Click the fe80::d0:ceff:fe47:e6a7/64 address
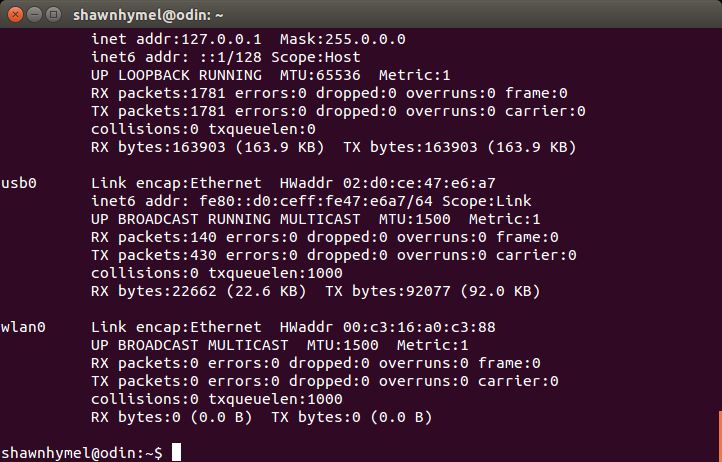Screen dimensions: 722x462 pos(316,201)
